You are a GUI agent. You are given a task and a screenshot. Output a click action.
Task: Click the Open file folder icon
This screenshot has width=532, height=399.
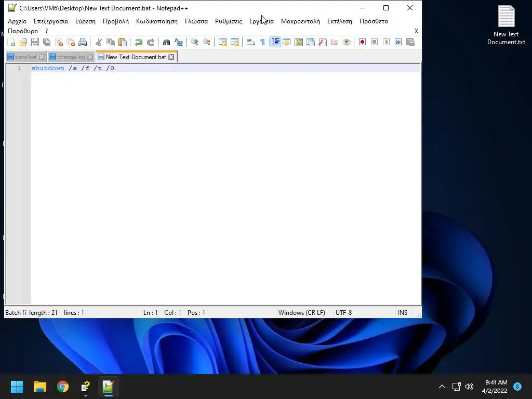[x=23, y=42]
